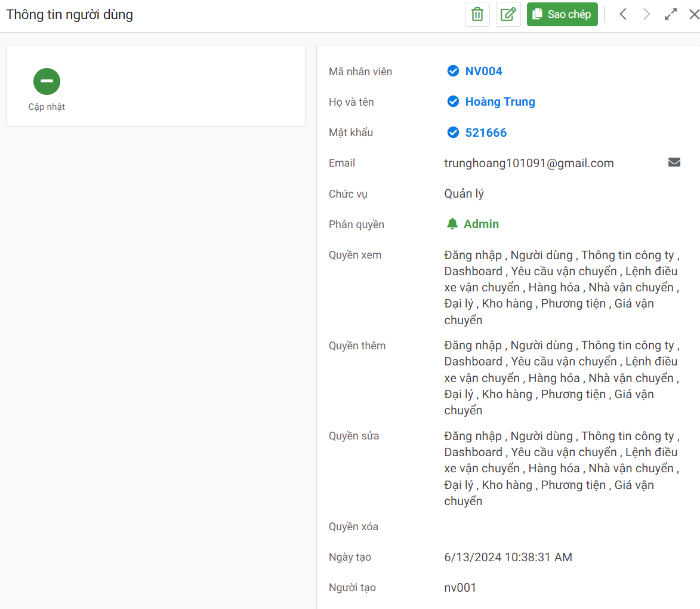Click the Cập nhật label text
The height and width of the screenshot is (609, 700).
point(47,107)
